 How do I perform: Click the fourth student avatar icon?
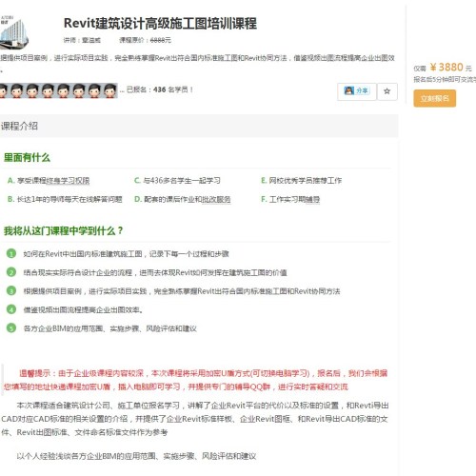pos(48,90)
